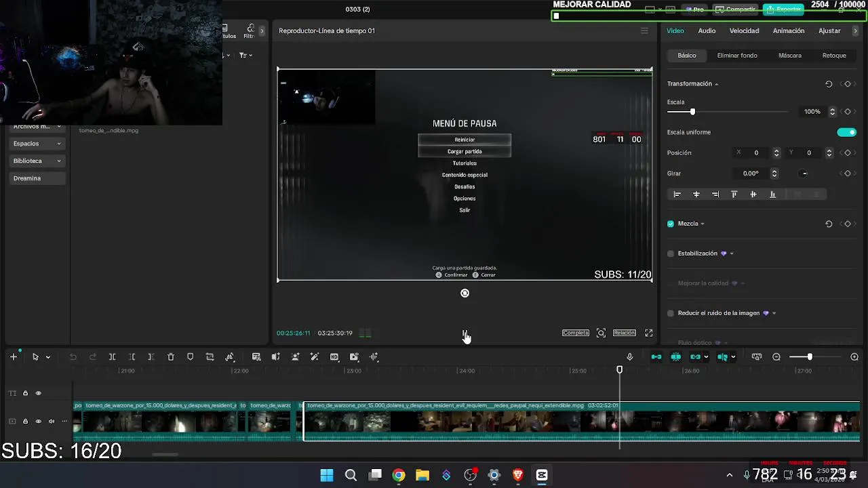Switch to the Velocidad tab

click(x=744, y=30)
